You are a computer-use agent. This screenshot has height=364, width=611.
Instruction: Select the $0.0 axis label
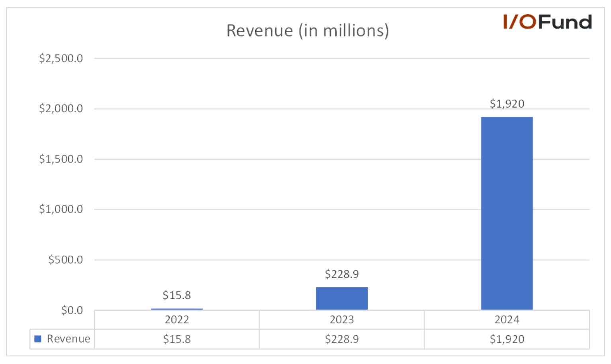pos(72,310)
